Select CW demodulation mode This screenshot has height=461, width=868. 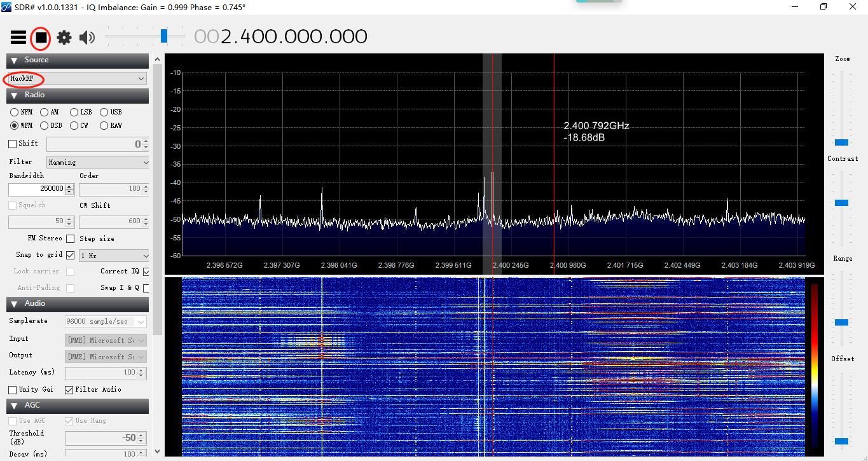pyautogui.click(x=74, y=125)
